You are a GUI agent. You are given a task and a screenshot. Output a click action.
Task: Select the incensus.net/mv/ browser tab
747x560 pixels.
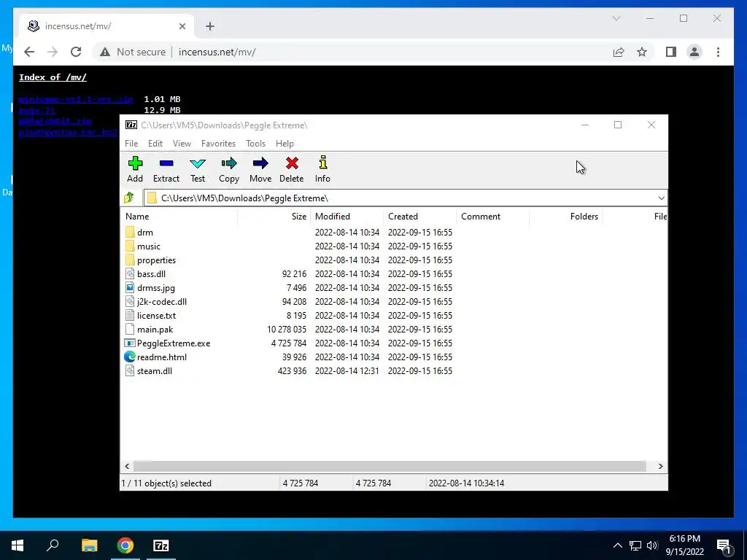pyautogui.click(x=107, y=26)
